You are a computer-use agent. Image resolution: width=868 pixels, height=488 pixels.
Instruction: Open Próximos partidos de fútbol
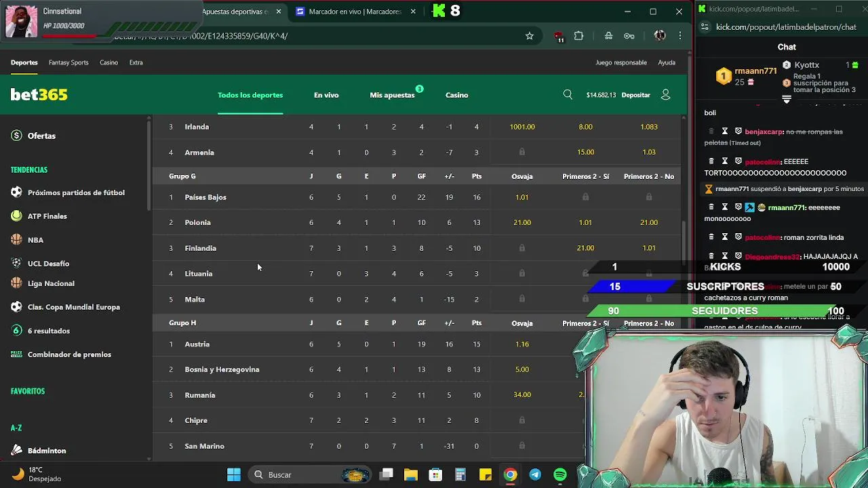click(x=76, y=192)
